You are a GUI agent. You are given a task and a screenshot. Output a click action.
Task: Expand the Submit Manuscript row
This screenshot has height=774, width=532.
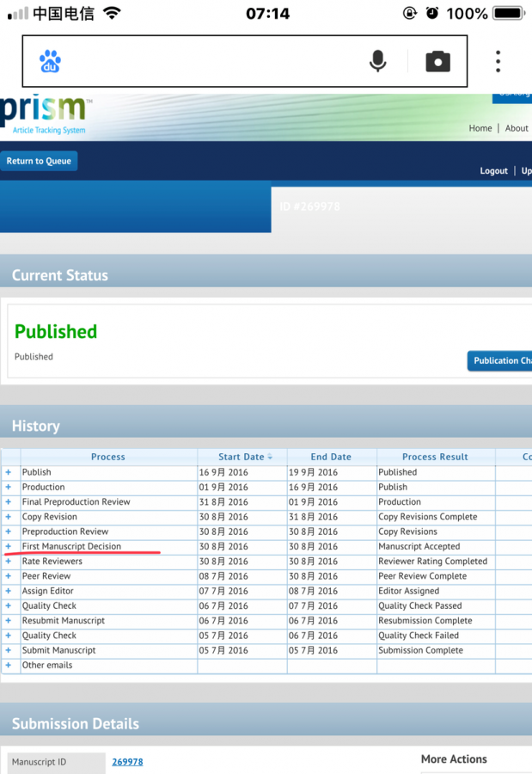pos(9,651)
